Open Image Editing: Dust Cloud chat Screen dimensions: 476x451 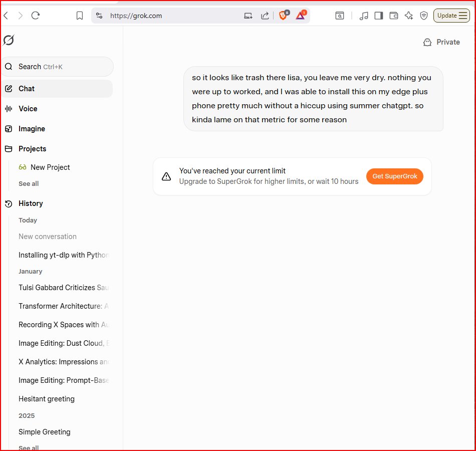click(64, 343)
